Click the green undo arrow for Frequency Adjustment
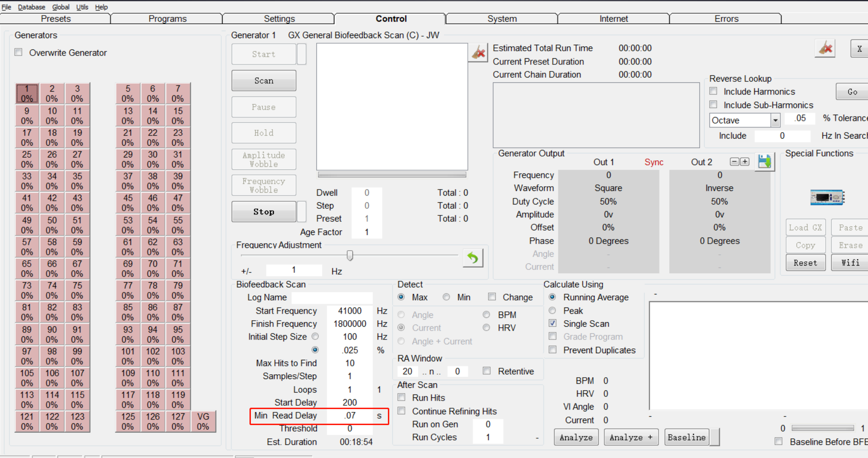 473,258
